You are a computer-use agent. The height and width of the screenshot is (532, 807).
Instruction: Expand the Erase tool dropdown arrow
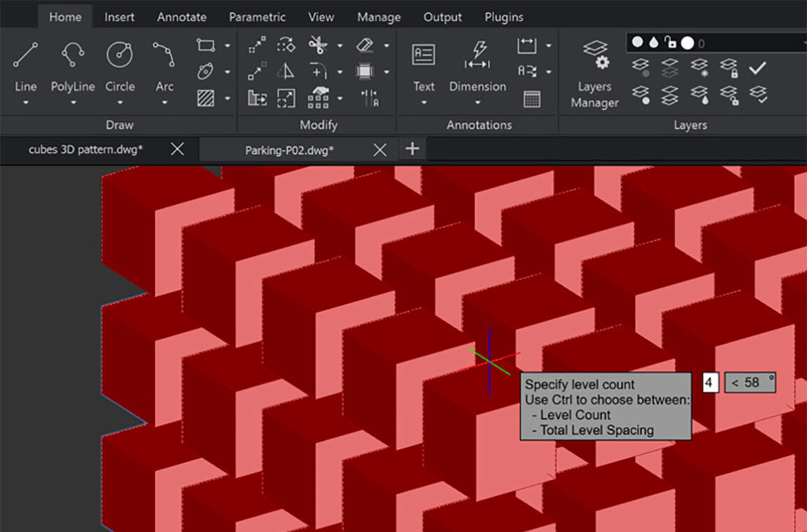387,46
